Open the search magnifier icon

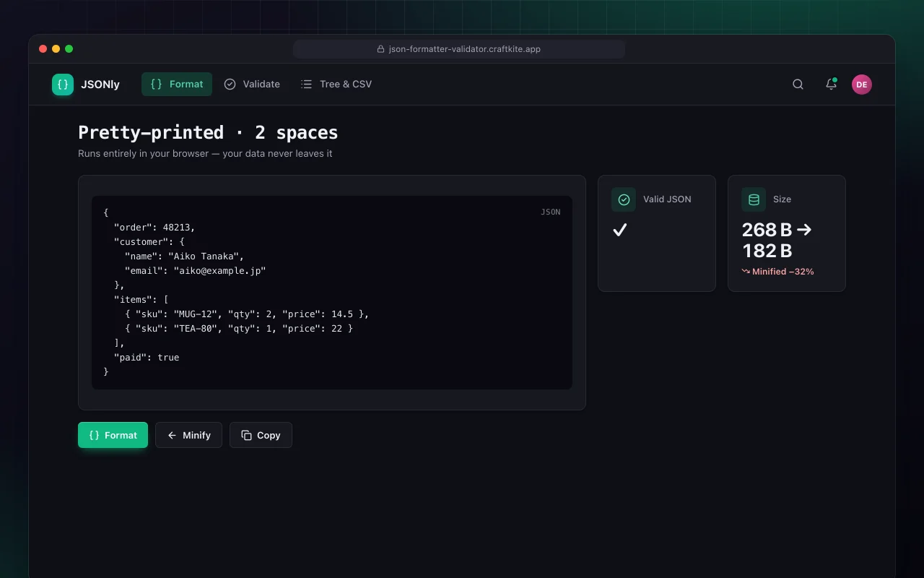tap(798, 85)
